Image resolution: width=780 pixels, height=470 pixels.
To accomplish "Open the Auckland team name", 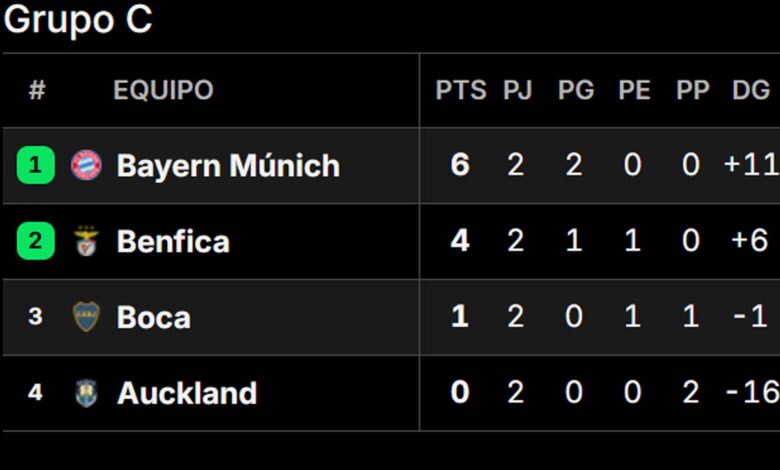I will [x=187, y=393].
